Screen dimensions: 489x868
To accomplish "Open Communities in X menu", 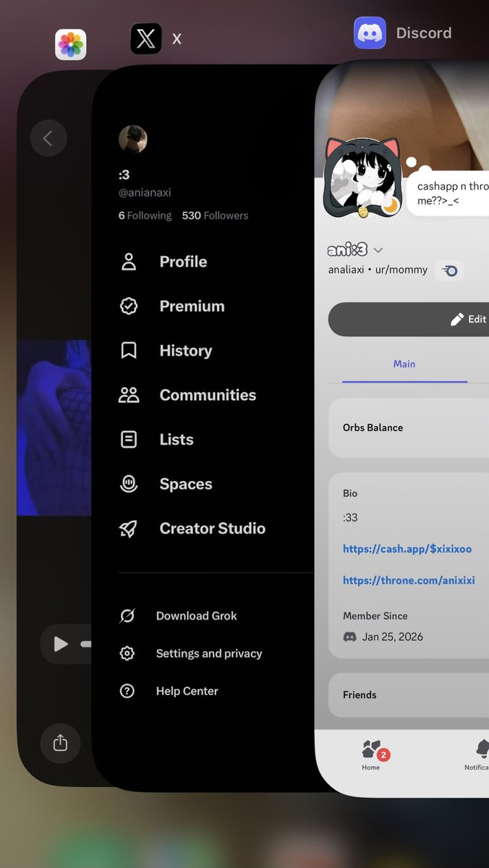I will [208, 395].
